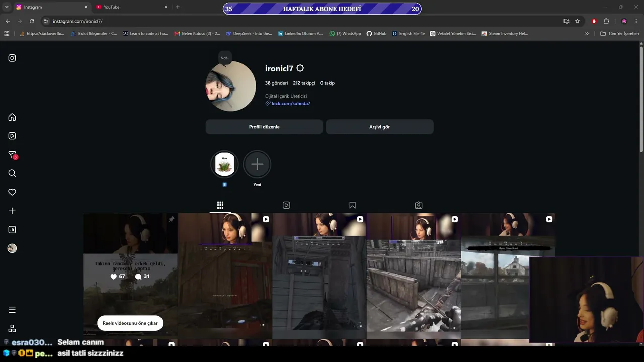Image resolution: width=644 pixels, height=362 pixels.
Task: Open the Dashboard chart icon
Action: click(x=12, y=230)
